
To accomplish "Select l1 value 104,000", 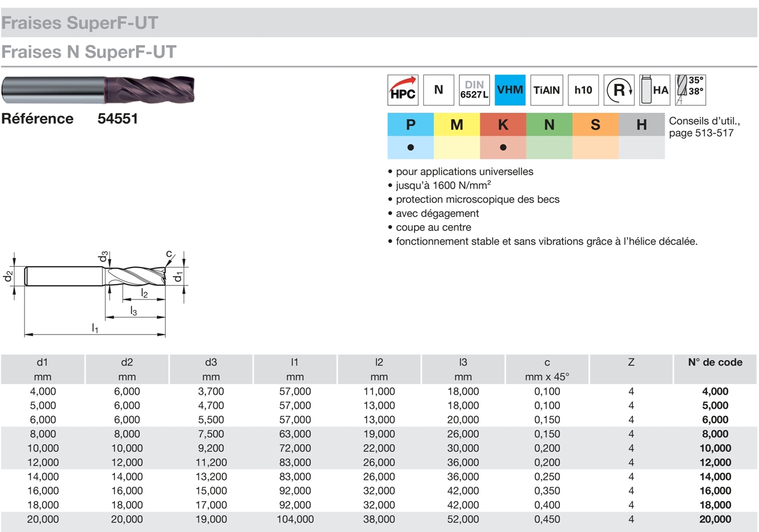I will coord(295,519).
